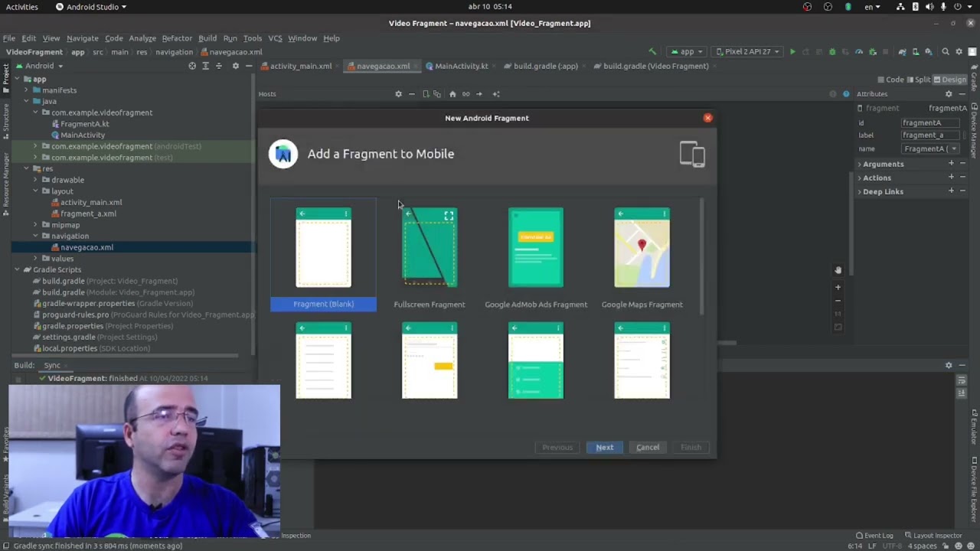Click the home destination icon in navigation toolbar
This screenshot has width=980, height=551.
[x=452, y=94]
